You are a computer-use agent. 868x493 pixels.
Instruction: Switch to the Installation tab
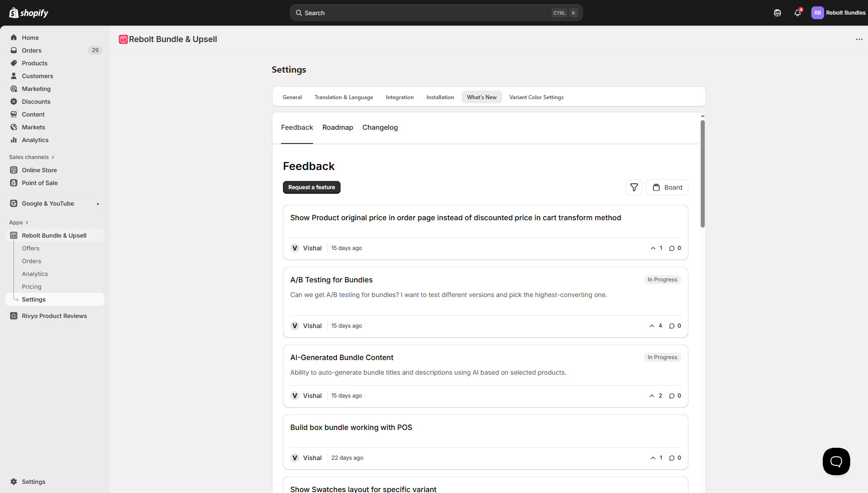[440, 97]
